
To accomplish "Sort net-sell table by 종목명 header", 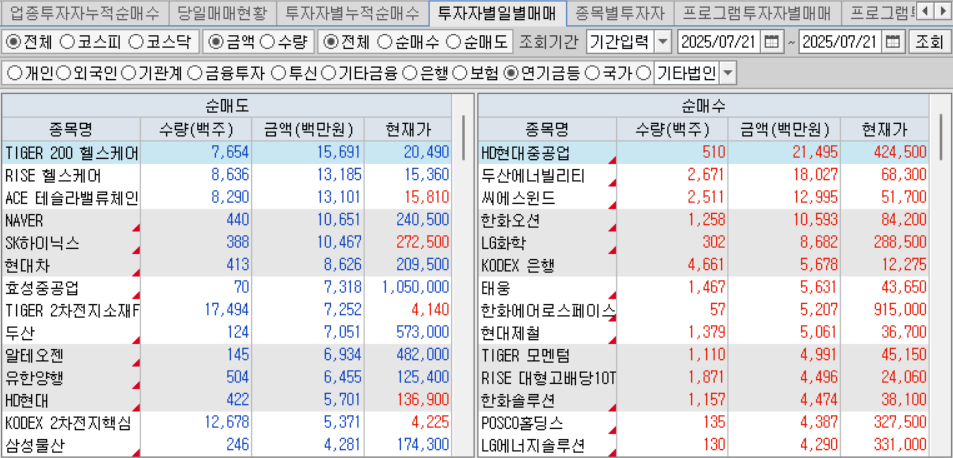I will (71, 129).
